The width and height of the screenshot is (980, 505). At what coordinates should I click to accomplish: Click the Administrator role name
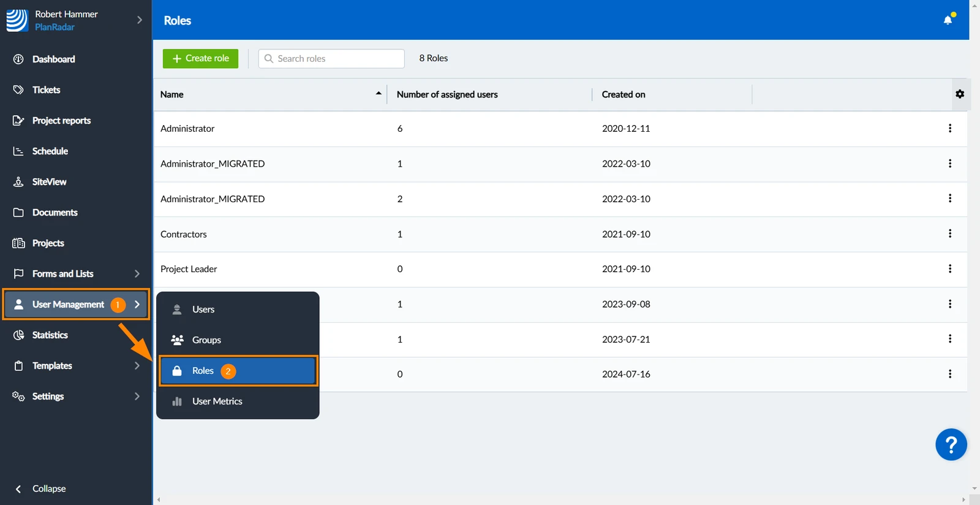[x=187, y=129]
